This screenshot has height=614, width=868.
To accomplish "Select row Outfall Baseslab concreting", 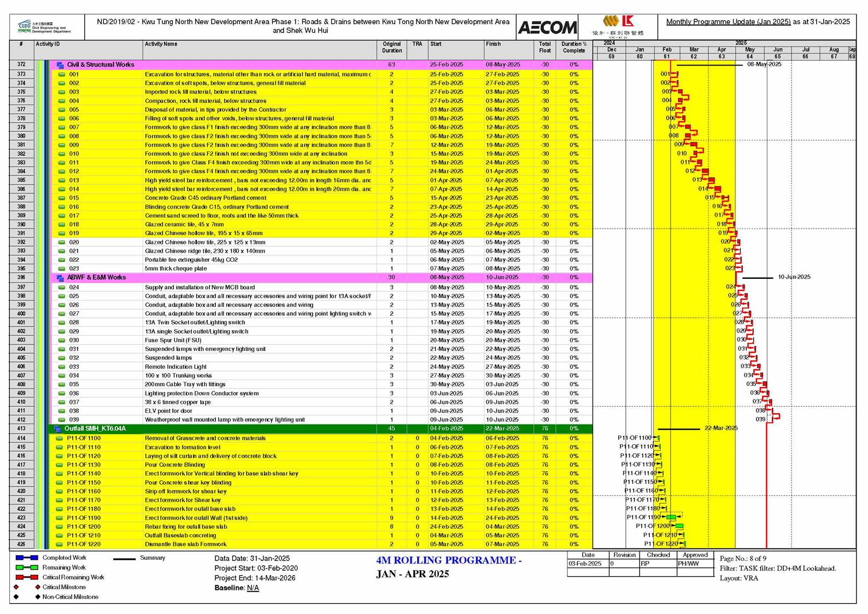I will pos(301,536).
